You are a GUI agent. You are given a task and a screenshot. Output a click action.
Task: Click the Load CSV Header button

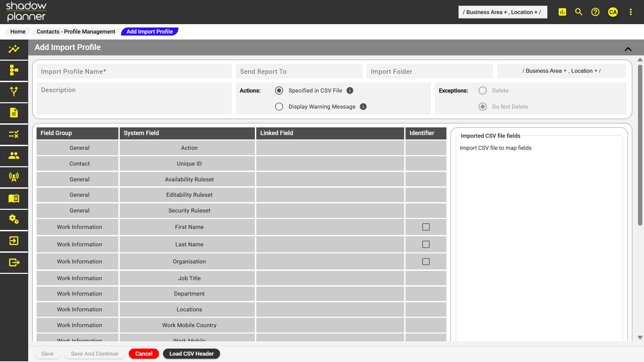pyautogui.click(x=191, y=354)
